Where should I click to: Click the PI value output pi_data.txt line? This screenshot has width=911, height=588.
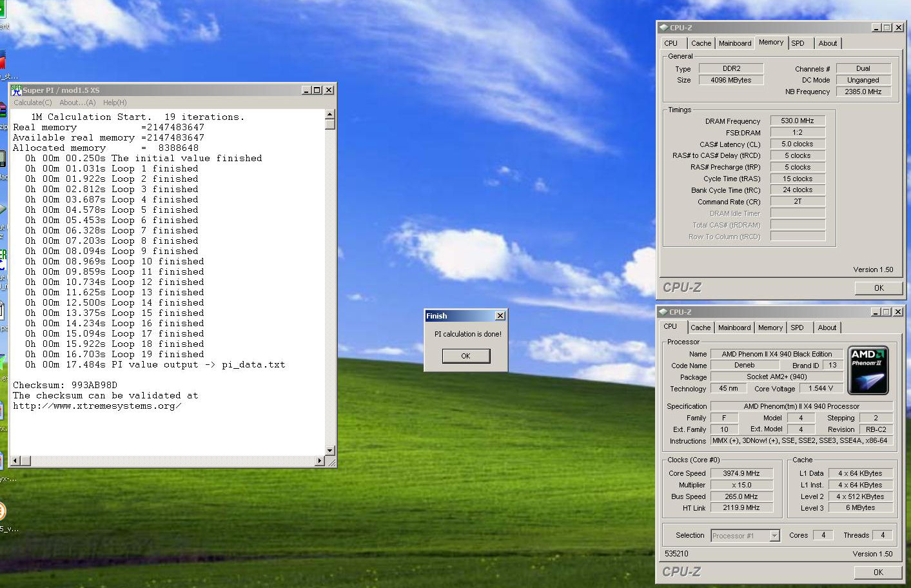click(x=155, y=364)
